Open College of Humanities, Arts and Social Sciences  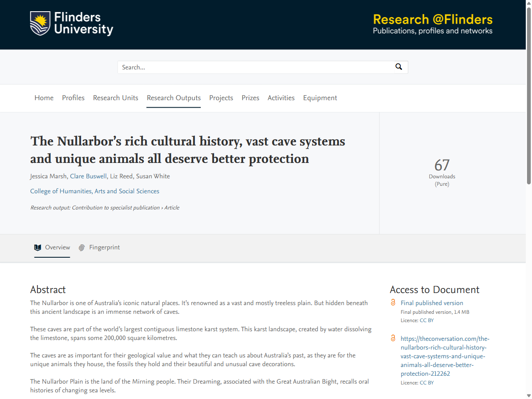95,191
